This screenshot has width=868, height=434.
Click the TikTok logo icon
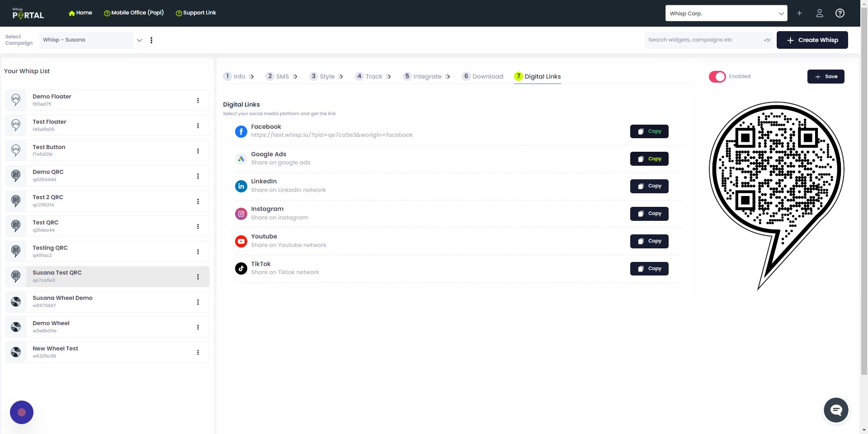tap(241, 268)
